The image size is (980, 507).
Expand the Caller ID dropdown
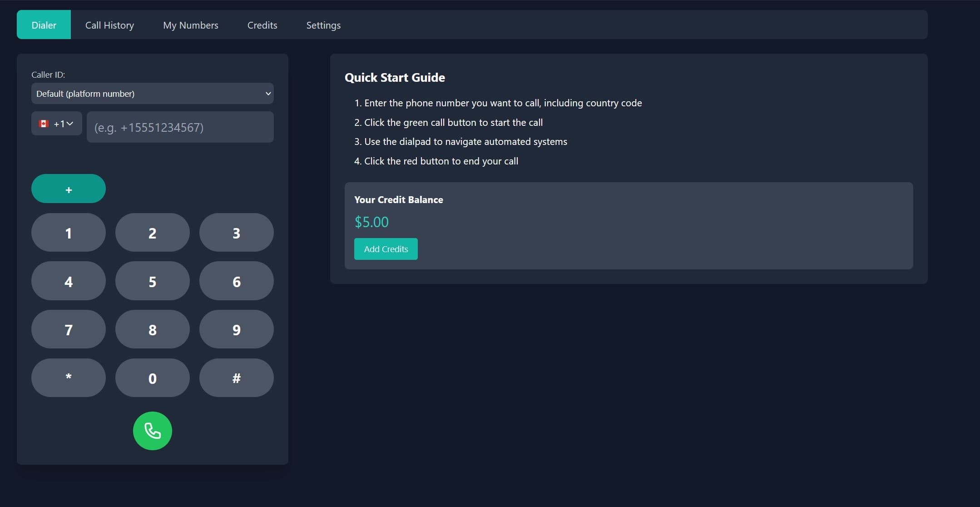coord(152,94)
